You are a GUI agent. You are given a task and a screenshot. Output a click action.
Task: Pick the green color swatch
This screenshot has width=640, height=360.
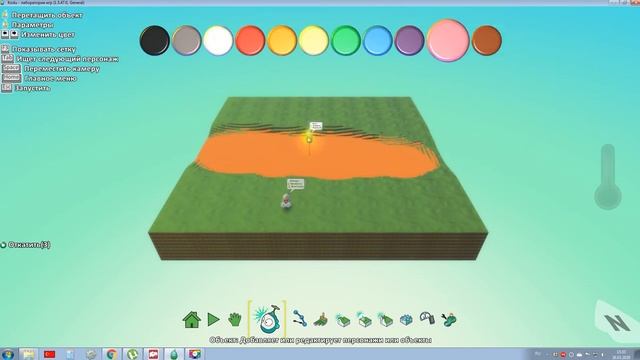346,40
